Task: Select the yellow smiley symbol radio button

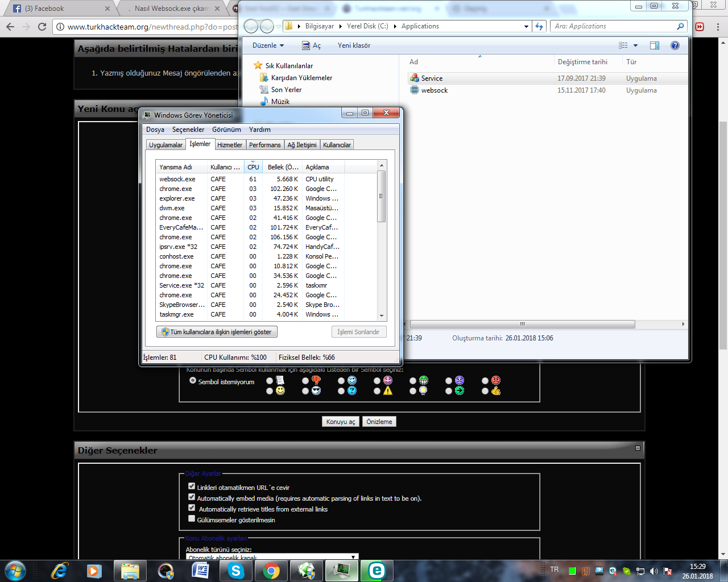Action: tap(270, 391)
